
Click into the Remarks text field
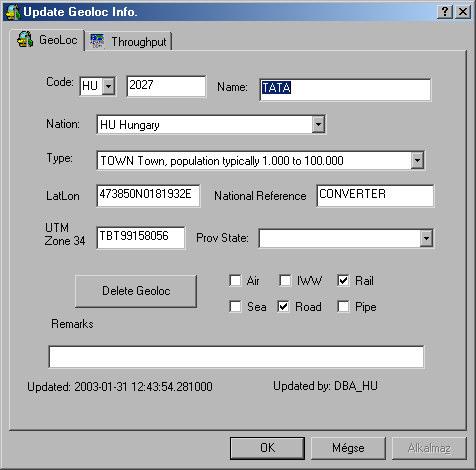(x=236, y=357)
